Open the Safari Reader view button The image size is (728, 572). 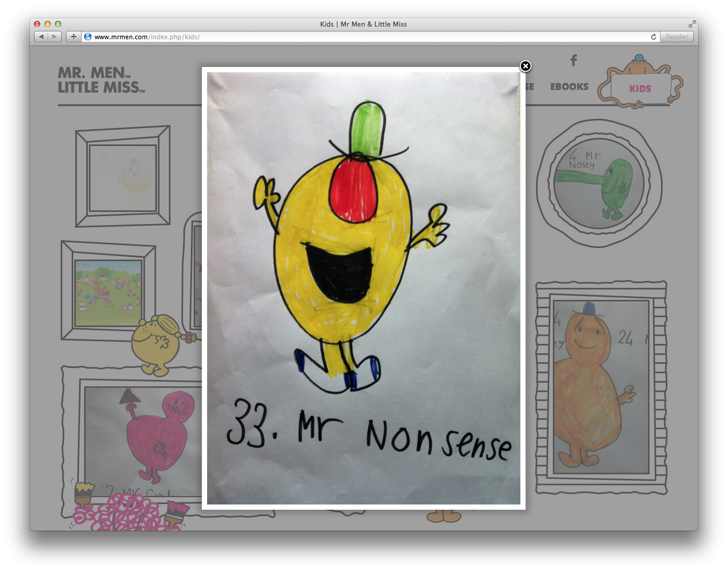(x=677, y=37)
